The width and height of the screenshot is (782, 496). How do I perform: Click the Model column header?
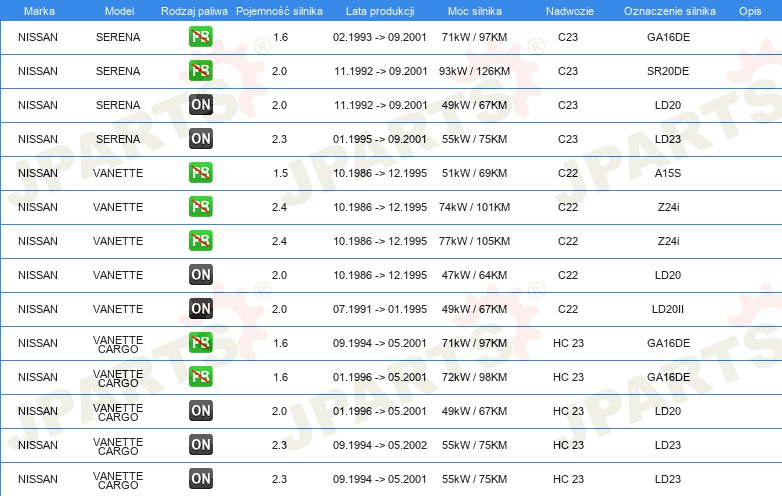pos(119,11)
